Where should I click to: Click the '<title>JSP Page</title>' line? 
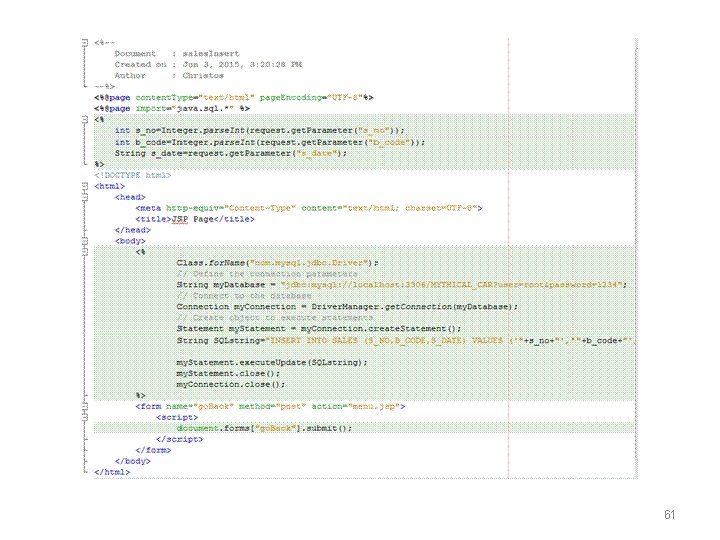(x=195, y=219)
